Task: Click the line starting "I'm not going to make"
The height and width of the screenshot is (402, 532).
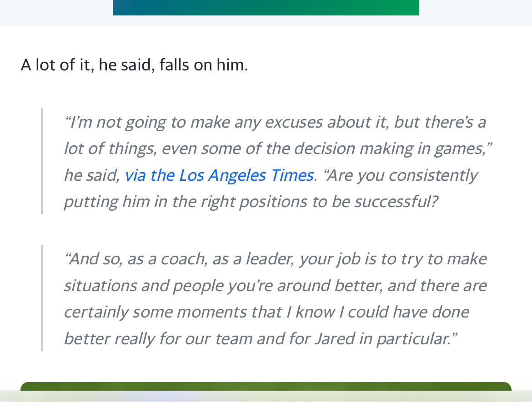Action: tap(275, 122)
